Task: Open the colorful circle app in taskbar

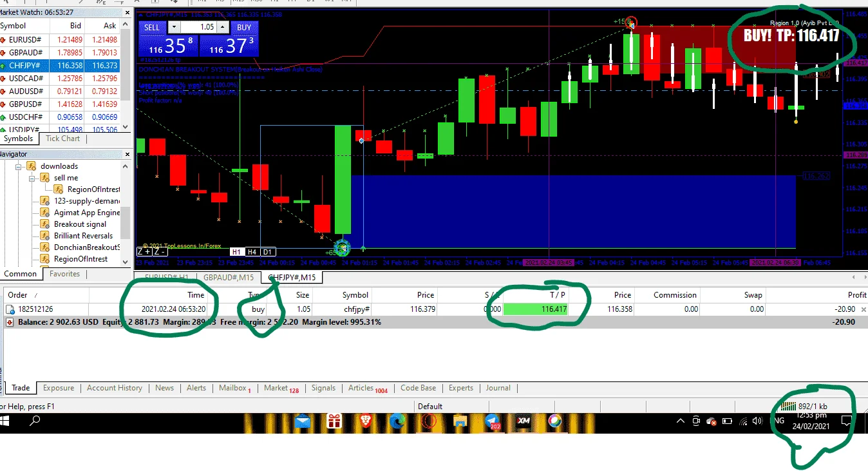Action: point(554,421)
